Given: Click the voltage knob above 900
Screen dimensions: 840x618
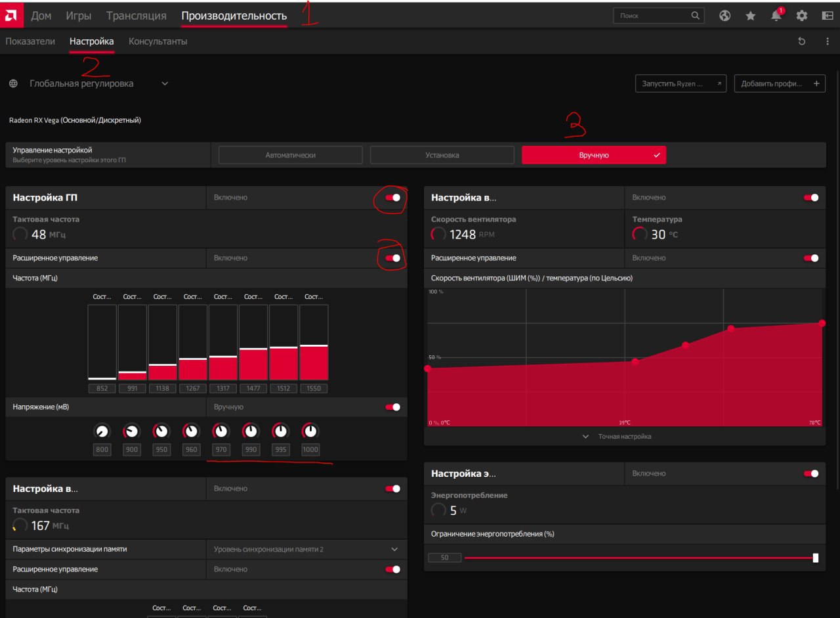Looking at the screenshot, I should [x=131, y=431].
